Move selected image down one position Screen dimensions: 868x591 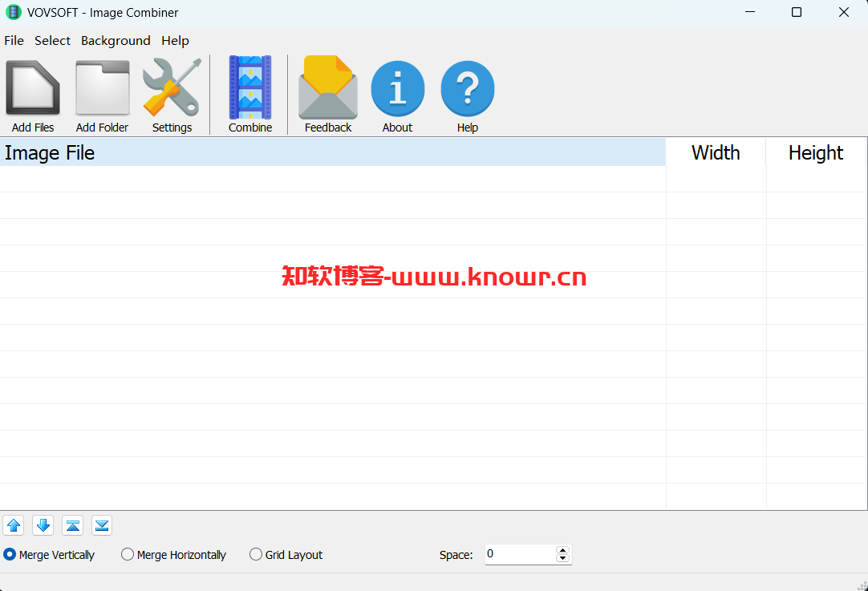pos(43,525)
